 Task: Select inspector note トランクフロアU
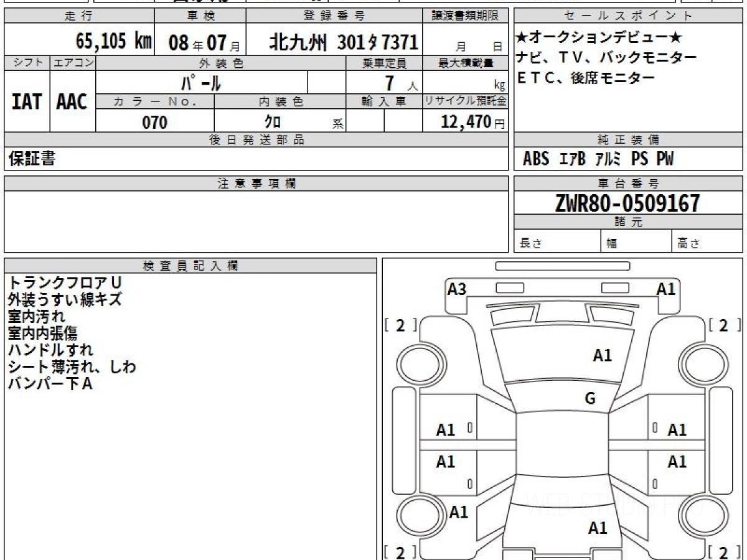coord(65,283)
